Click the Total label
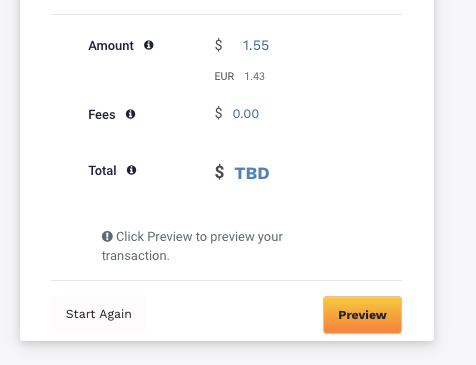The width and height of the screenshot is (476, 365). (x=102, y=171)
